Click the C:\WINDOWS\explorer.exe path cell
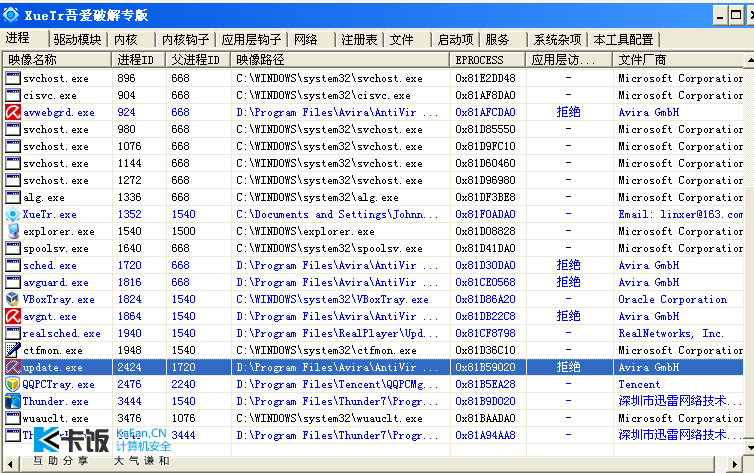 [305, 232]
